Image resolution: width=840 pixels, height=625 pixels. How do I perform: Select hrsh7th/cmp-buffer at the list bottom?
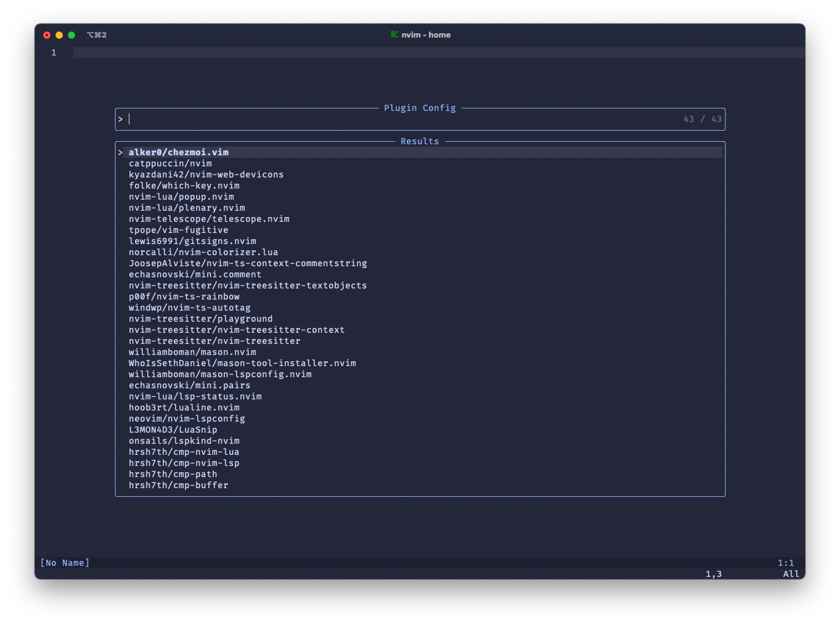(179, 485)
